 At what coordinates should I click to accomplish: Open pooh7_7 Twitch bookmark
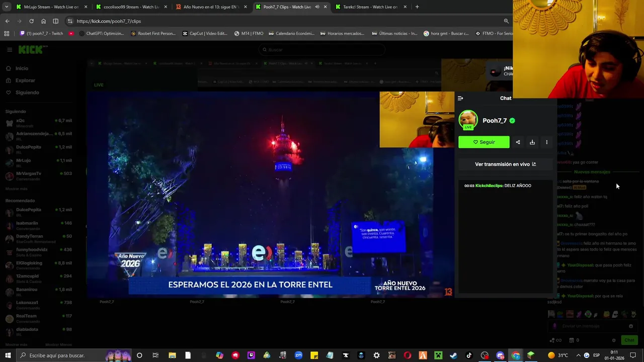pyautogui.click(x=41, y=34)
